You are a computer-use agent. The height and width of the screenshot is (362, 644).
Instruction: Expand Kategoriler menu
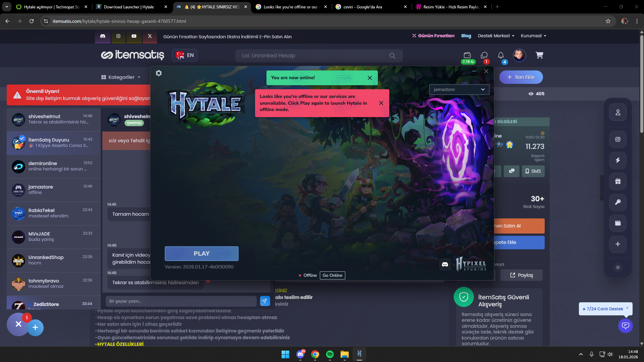point(121,77)
